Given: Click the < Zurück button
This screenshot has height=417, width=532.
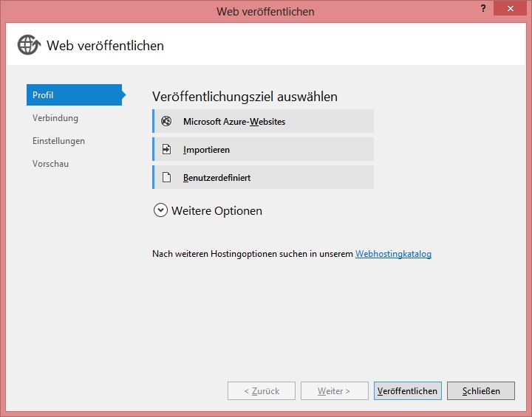Looking at the screenshot, I should tap(262, 391).
